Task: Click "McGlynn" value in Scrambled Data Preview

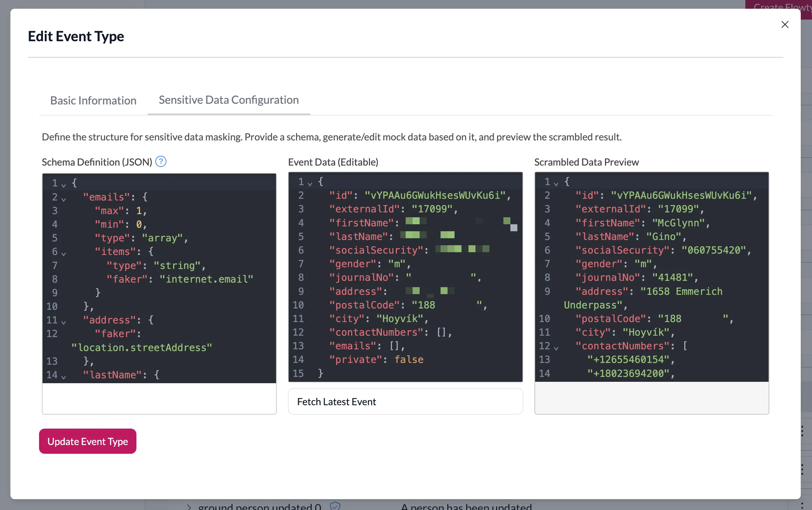Action: tap(678, 223)
